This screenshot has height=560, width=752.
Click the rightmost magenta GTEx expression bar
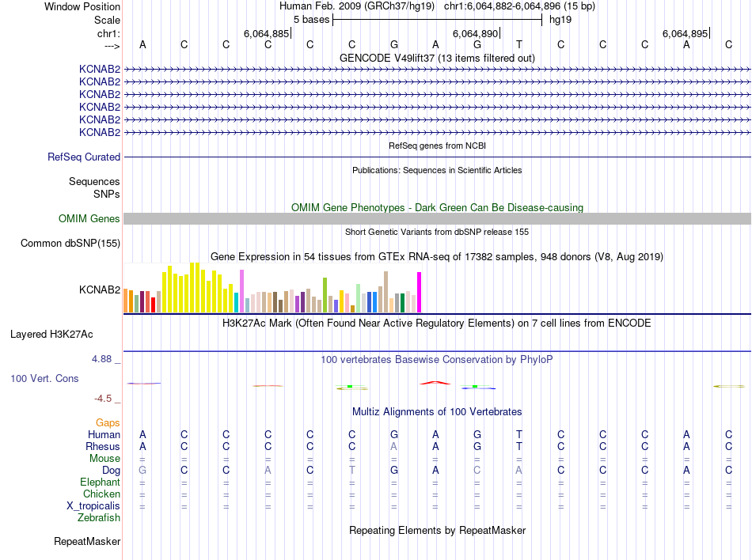(x=420, y=292)
